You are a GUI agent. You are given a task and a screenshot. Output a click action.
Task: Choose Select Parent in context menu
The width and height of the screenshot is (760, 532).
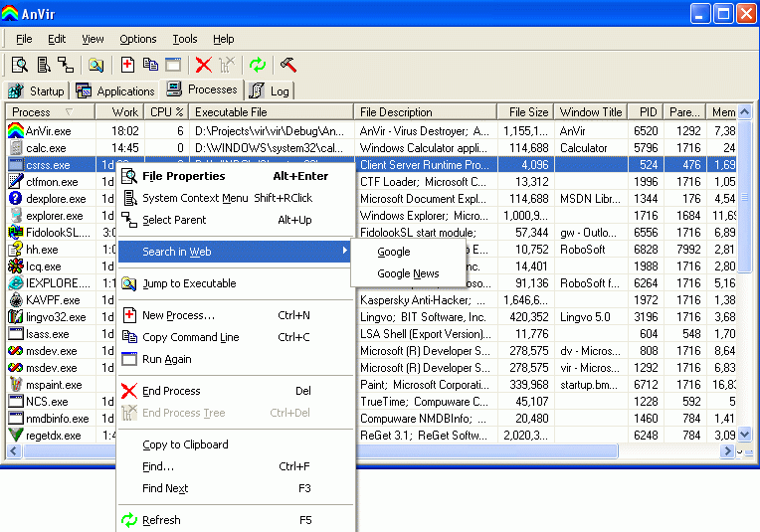pyautogui.click(x=236, y=220)
